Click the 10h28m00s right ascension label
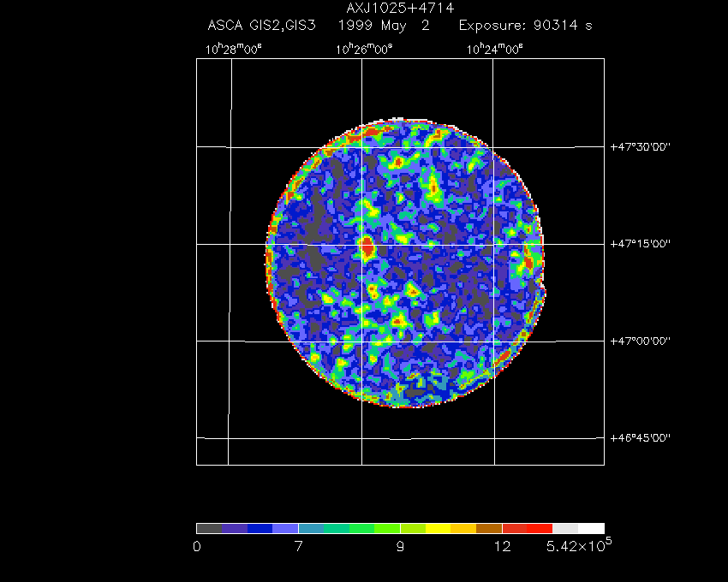Screen dimensions: 728x582 point(234,49)
